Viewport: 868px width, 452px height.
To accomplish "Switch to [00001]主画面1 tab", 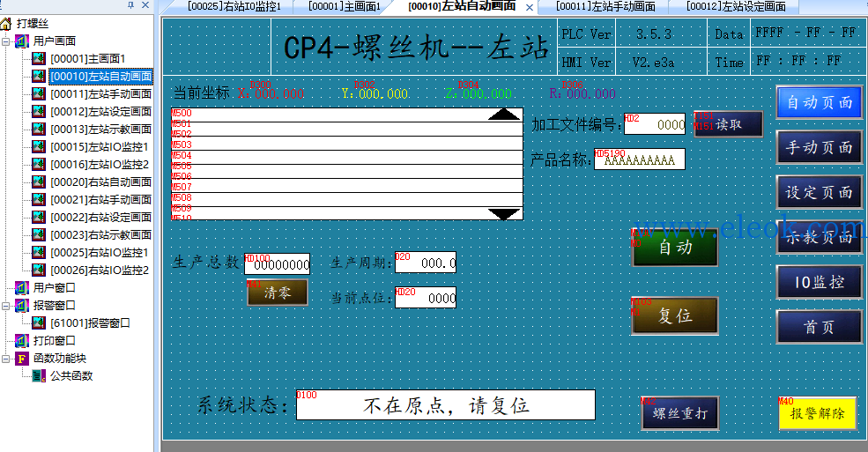I will point(345,7).
